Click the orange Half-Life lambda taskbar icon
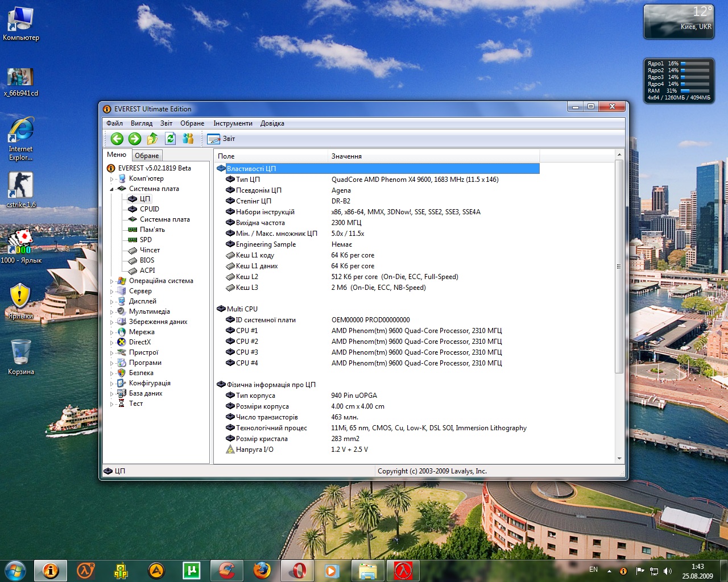The width and height of the screenshot is (728, 582). [x=85, y=570]
